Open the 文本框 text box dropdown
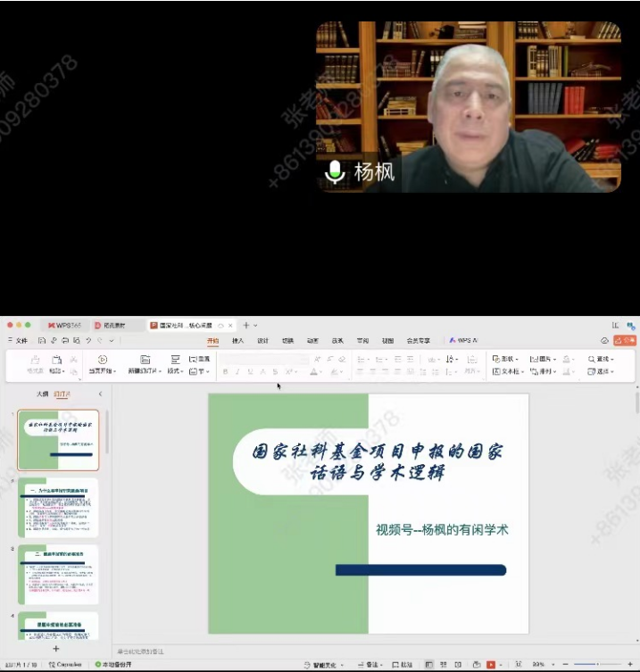640x672 pixels. 509,371
